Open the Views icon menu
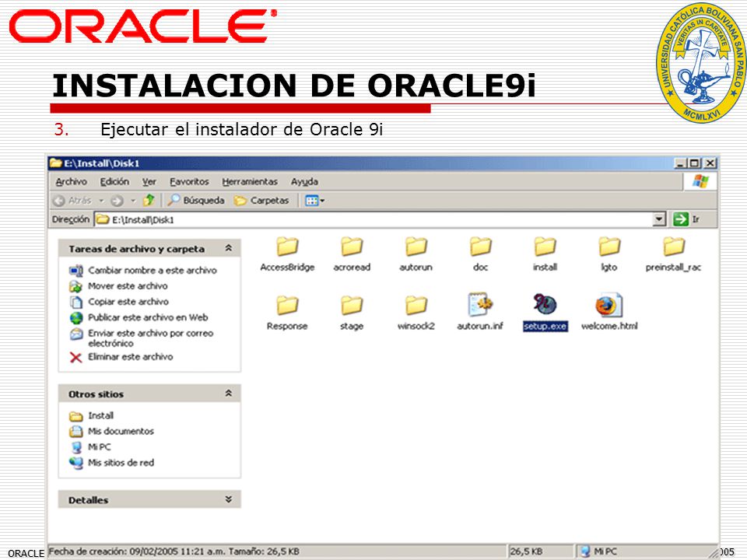Image resolution: width=747 pixels, height=560 pixels. 314,201
